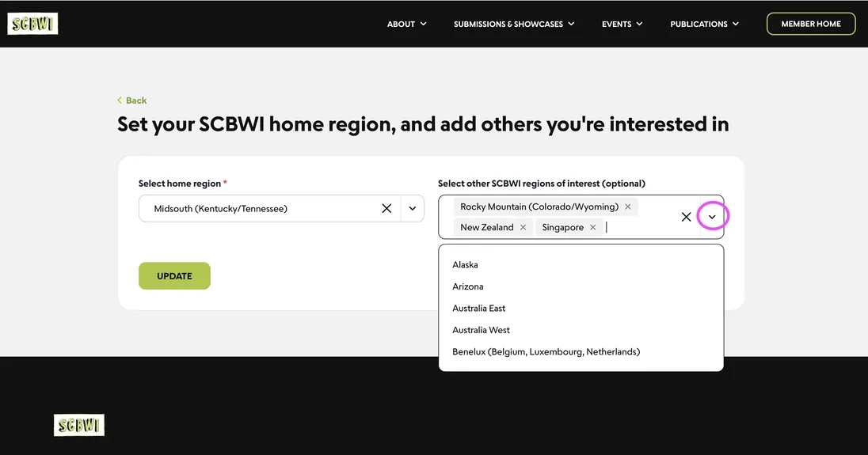Open the Publications menu
Viewport: 868px width, 455px height.
tap(704, 24)
